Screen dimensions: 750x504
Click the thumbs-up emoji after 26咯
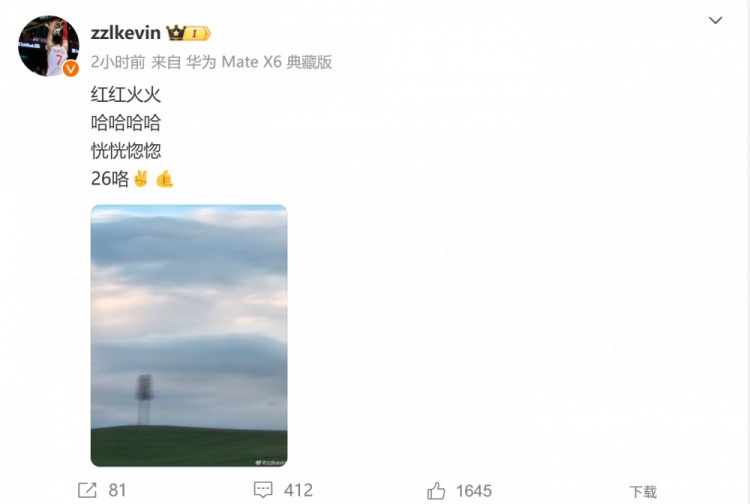click(x=165, y=179)
